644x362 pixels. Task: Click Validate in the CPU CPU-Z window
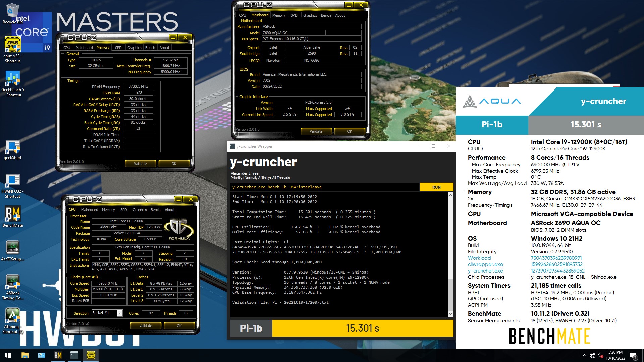tap(146, 326)
